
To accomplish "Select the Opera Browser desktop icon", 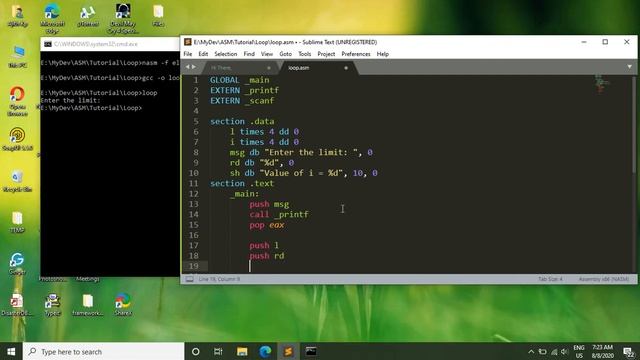I will 18,101.
